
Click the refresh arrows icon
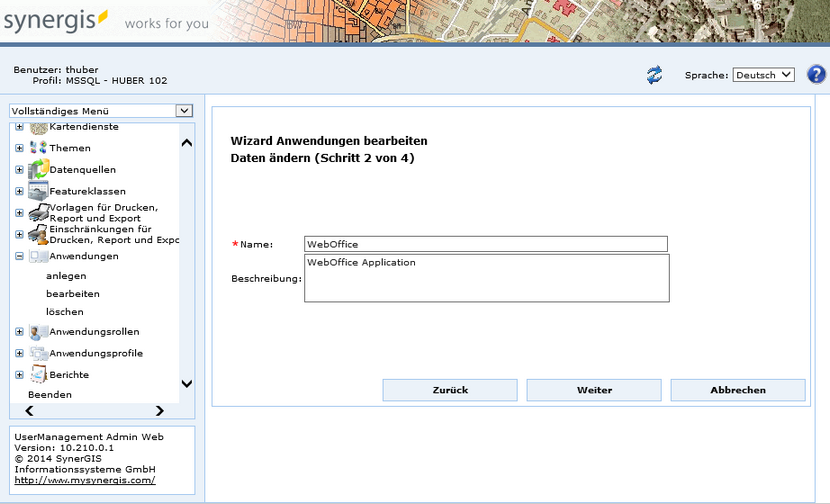point(655,75)
